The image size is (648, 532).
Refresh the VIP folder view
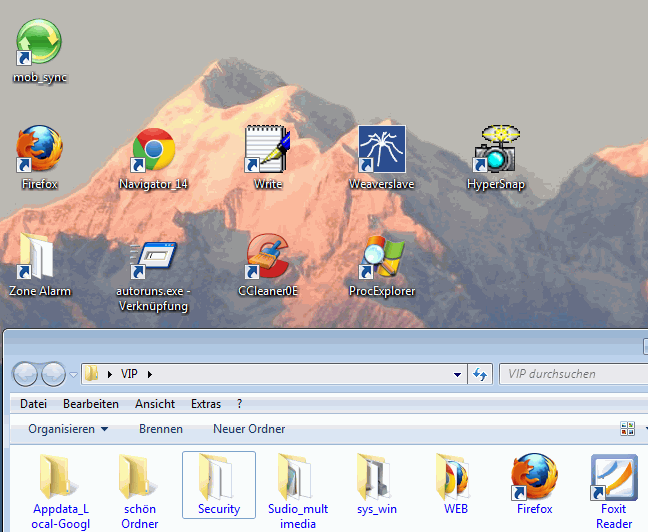(480, 375)
